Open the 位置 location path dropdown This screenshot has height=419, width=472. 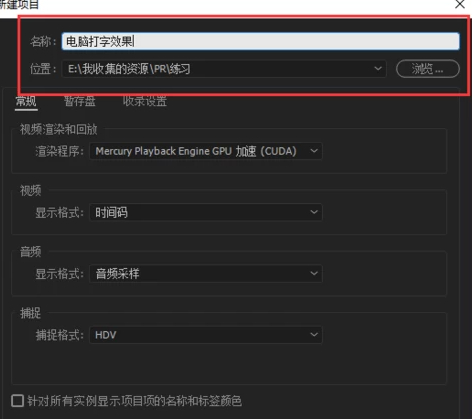tap(224, 69)
